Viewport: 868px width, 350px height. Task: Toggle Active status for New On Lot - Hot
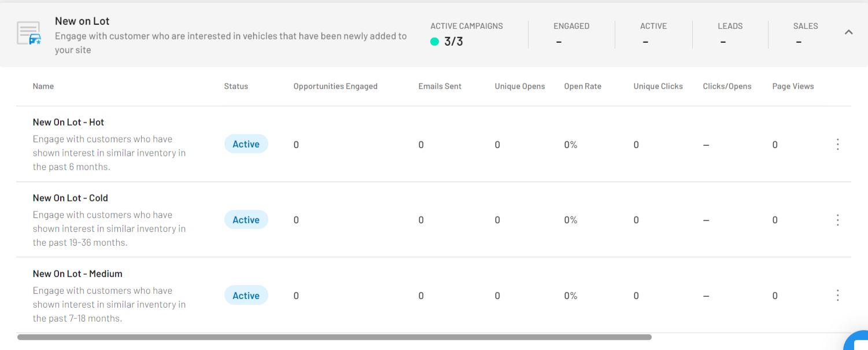point(246,145)
